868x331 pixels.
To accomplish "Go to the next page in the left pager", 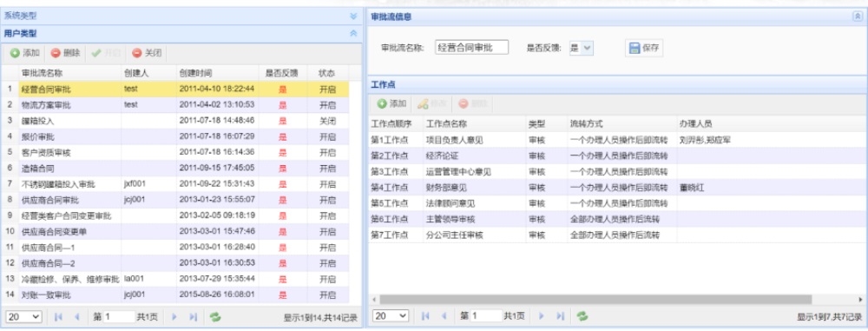I will pyautogui.click(x=174, y=316).
